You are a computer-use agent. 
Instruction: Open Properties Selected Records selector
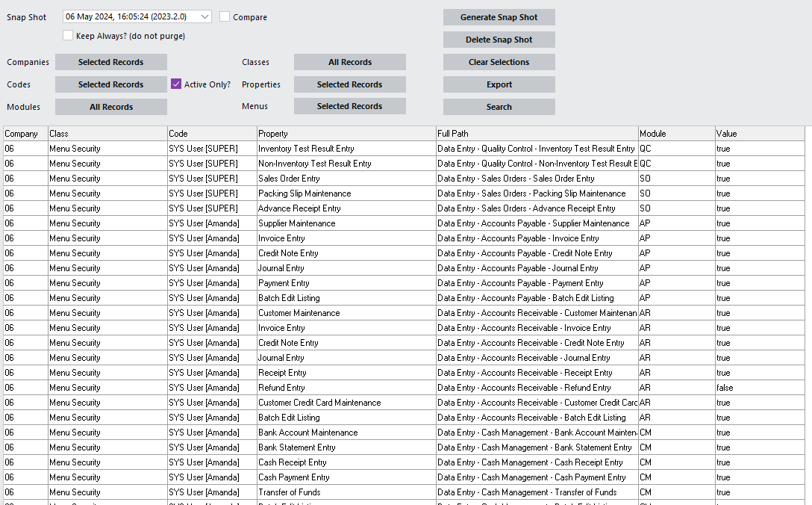[x=350, y=84]
